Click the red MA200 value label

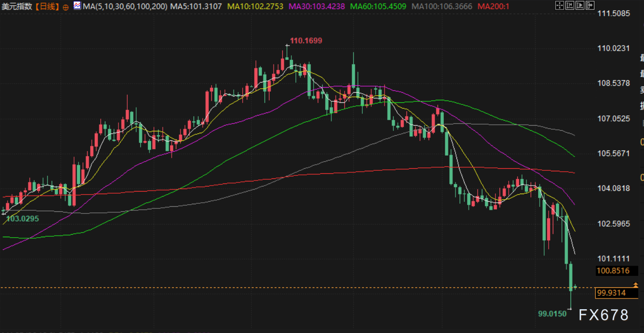click(494, 7)
